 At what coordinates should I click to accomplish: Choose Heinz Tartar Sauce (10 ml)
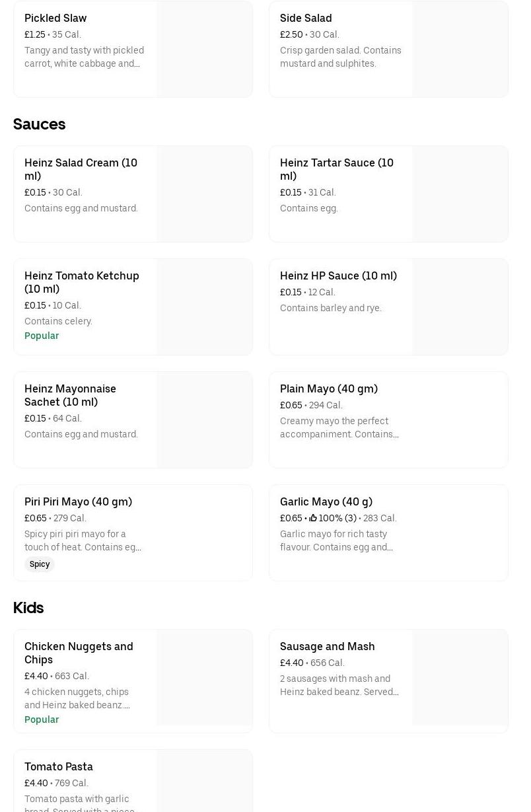336,169
